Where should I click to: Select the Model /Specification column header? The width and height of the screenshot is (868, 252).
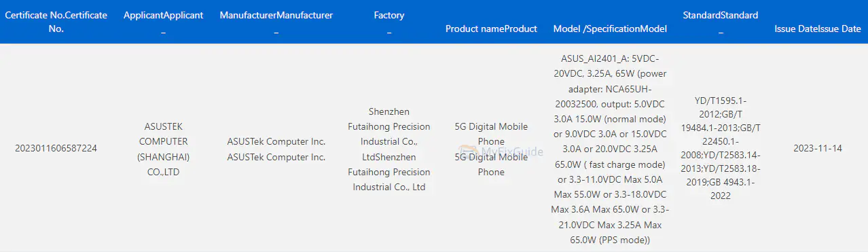(610, 29)
